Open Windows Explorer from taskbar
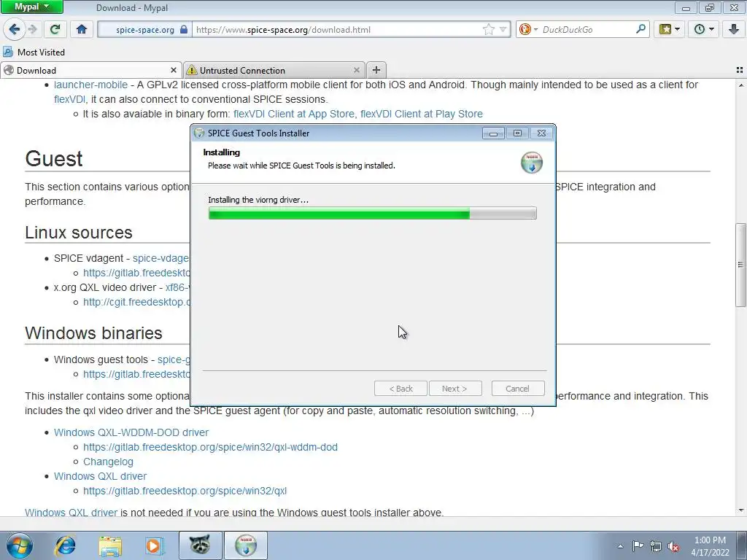 tap(110, 545)
